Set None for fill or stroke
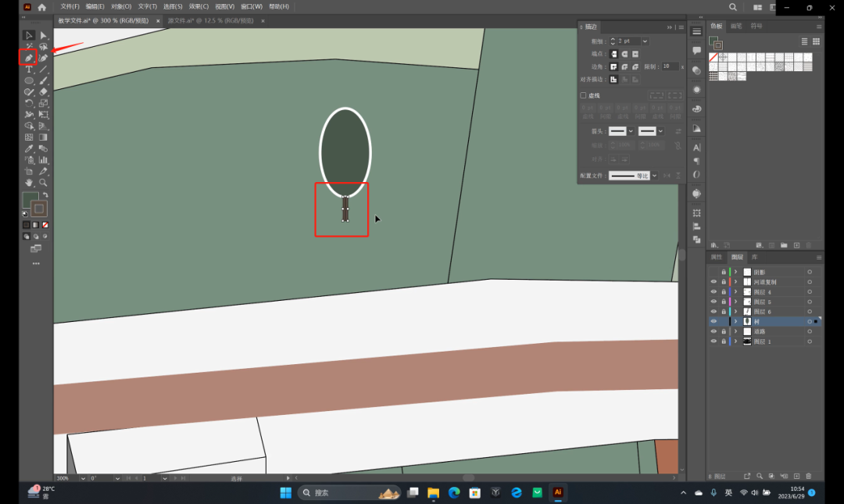Screen dimensions: 844x504 click(45, 225)
